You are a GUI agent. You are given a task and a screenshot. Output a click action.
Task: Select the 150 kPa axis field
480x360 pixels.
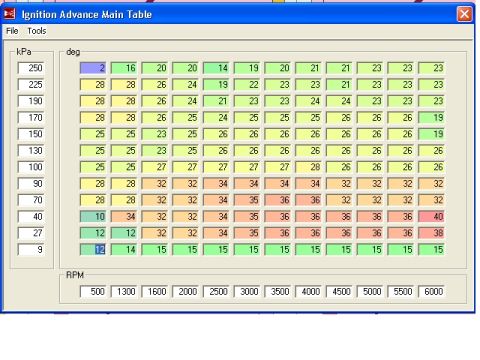pos(31,134)
